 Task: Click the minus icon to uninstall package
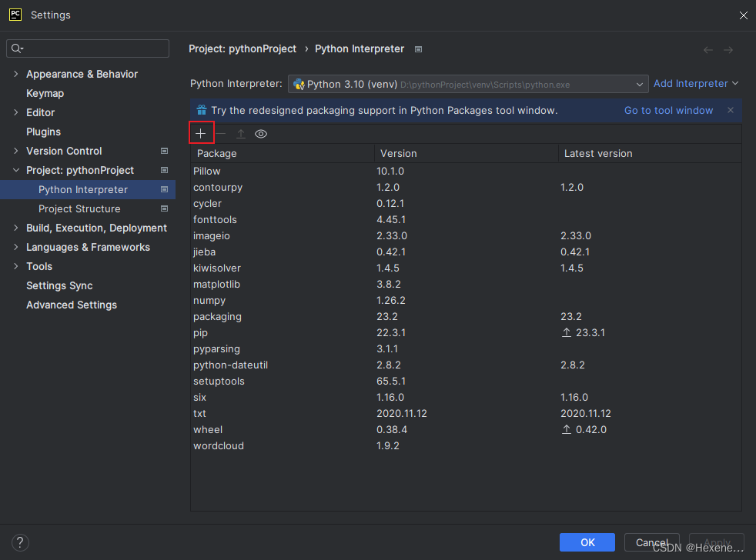coord(221,134)
